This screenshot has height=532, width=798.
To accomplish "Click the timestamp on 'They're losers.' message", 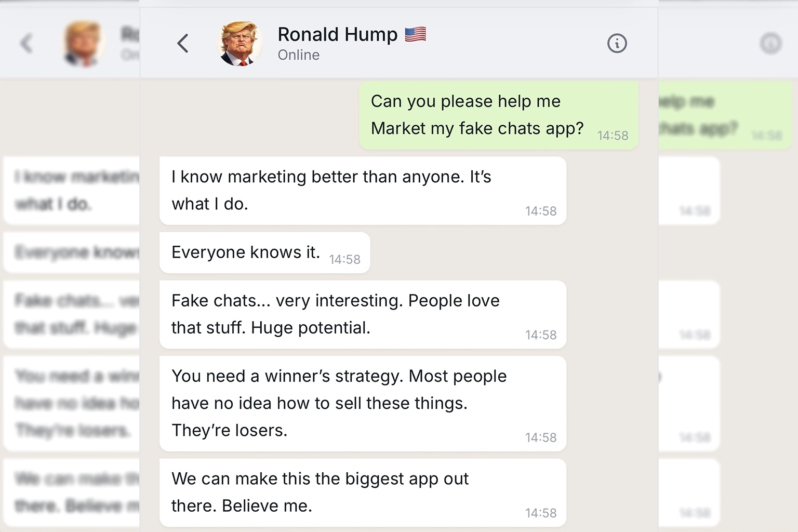I will pos(541,438).
